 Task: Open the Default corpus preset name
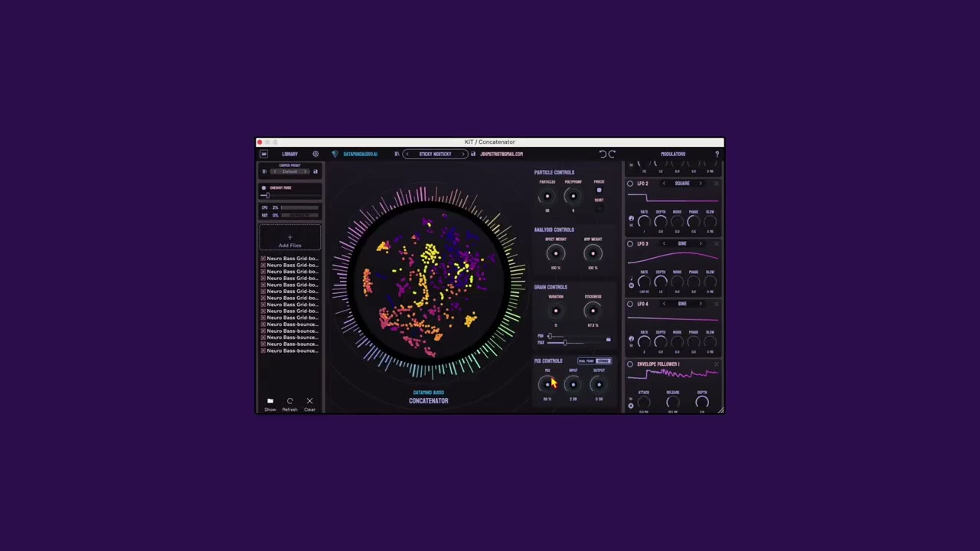[x=289, y=171]
